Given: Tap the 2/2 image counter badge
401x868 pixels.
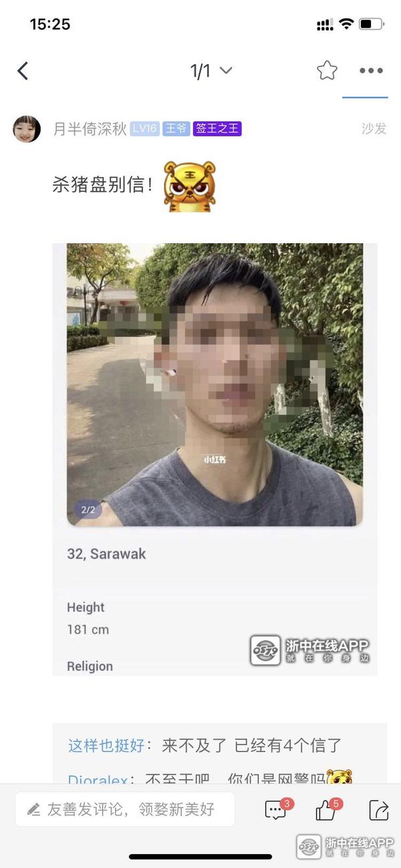Looking at the screenshot, I should (x=88, y=510).
